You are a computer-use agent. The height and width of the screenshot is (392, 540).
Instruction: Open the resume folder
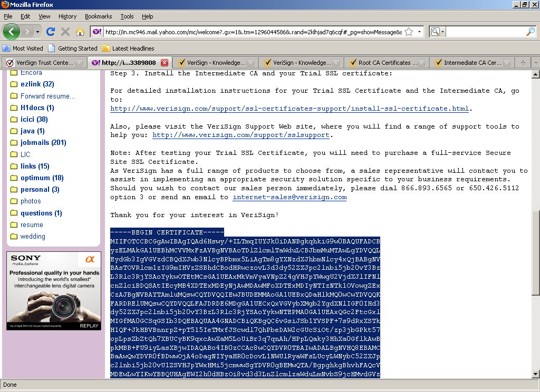tap(32, 225)
